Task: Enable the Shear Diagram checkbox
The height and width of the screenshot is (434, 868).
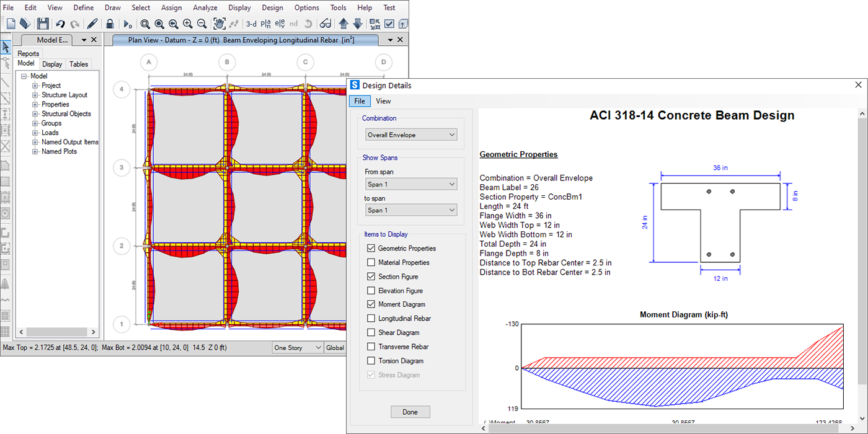Action: pos(371,333)
